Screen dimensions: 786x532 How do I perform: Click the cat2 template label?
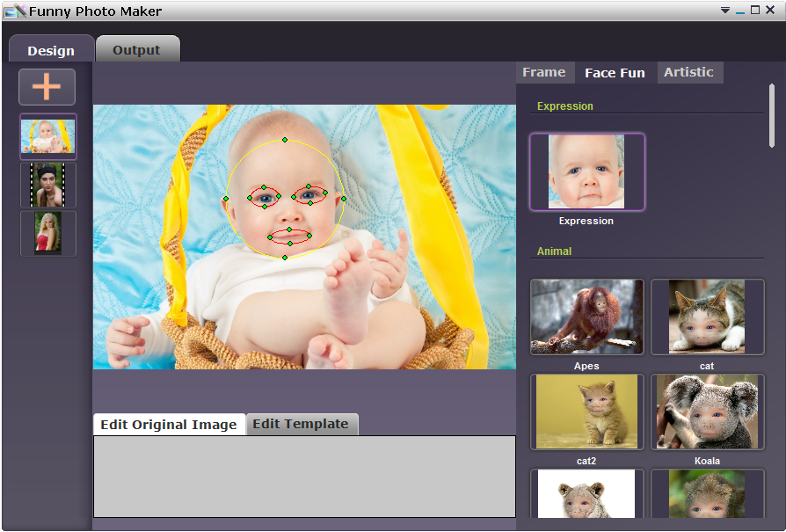pyautogui.click(x=586, y=461)
